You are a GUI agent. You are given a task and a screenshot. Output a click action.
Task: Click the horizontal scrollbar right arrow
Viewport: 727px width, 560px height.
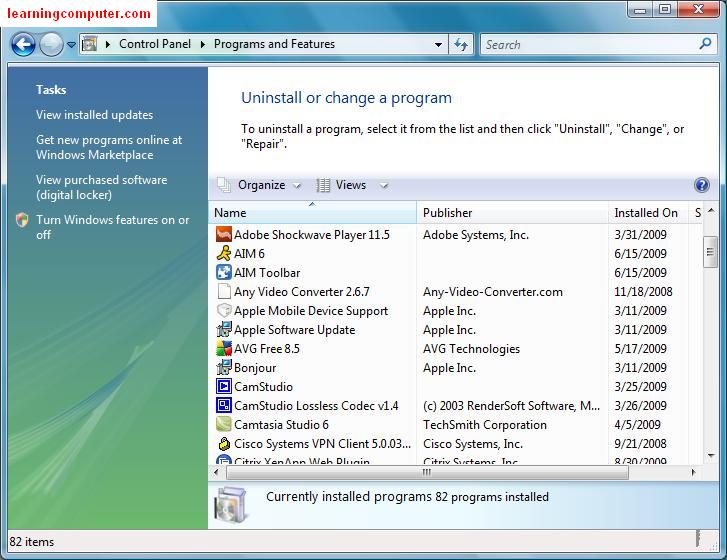[x=693, y=472]
